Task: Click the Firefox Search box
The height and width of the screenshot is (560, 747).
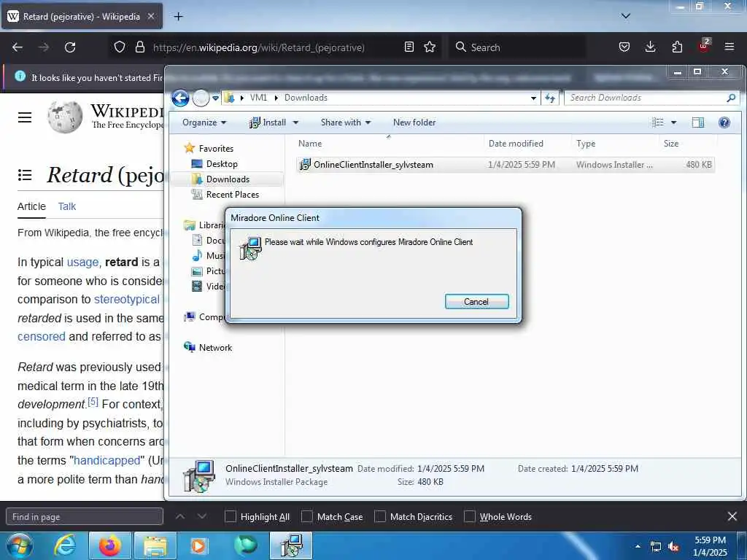Action: (x=517, y=47)
